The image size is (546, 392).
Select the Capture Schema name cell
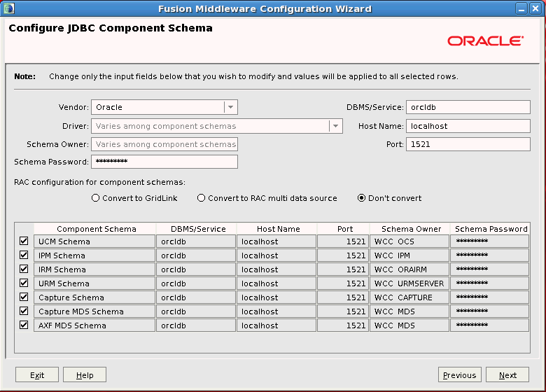coord(94,297)
